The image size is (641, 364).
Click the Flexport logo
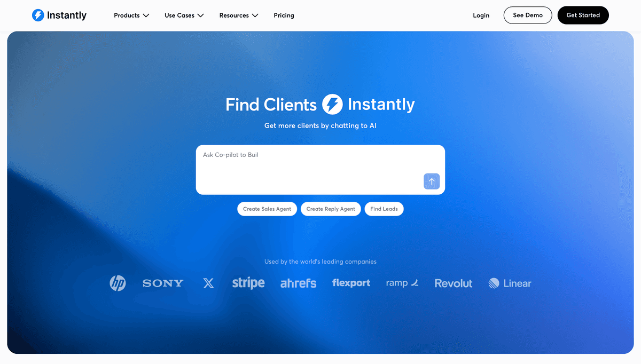pyautogui.click(x=351, y=283)
